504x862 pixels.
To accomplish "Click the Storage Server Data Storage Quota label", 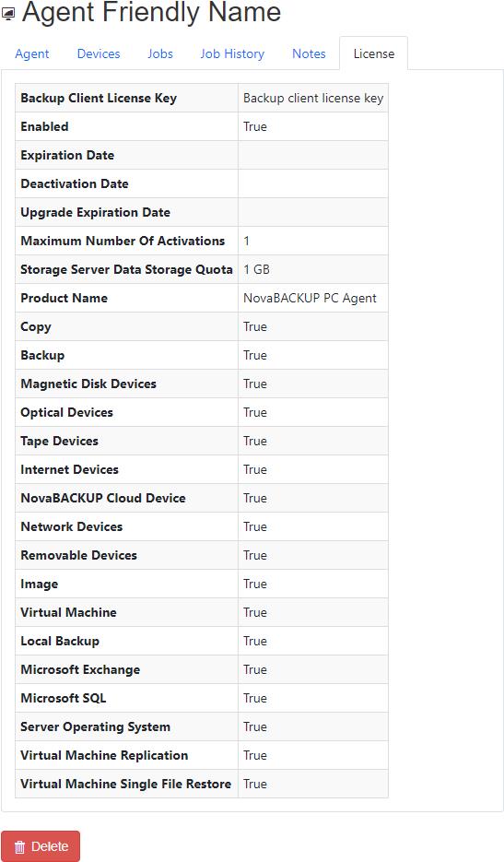I will pos(126,269).
